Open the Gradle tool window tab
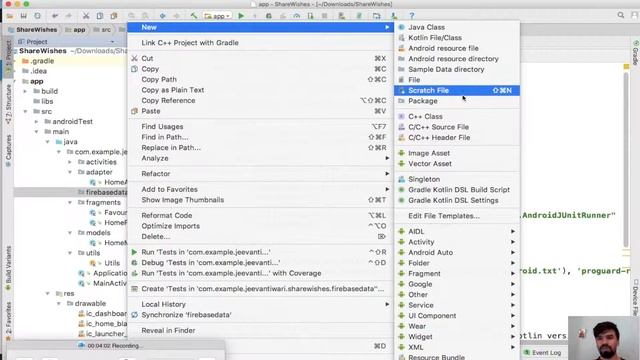The width and height of the screenshot is (640, 360). (x=636, y=53)
